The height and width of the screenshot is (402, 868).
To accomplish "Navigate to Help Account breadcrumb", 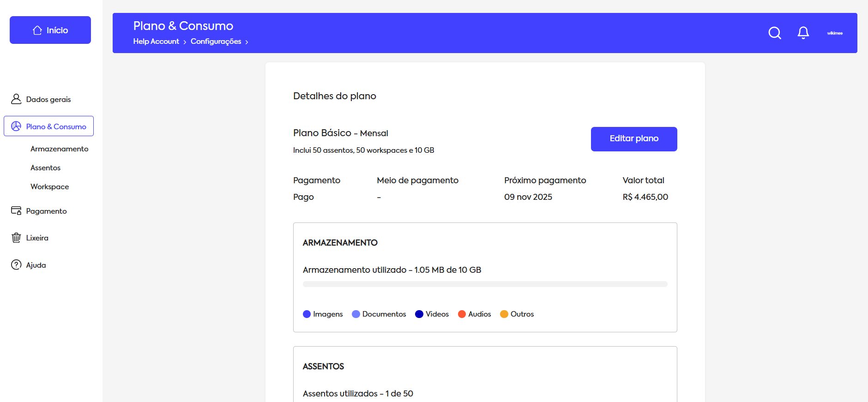I will [156, 42].
